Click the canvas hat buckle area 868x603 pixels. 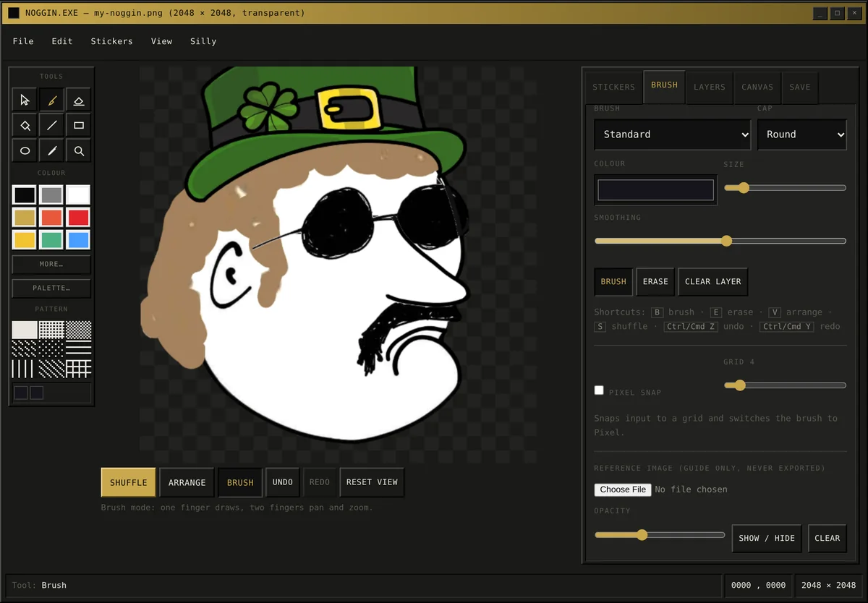pyautogui.click(x=349, y=109)
